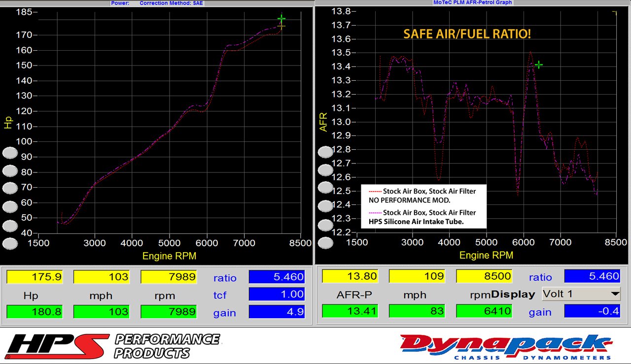This screenshot has height=364, width=631.
Task: Click the blue tcf value 1.00
Action: (277, 294)
